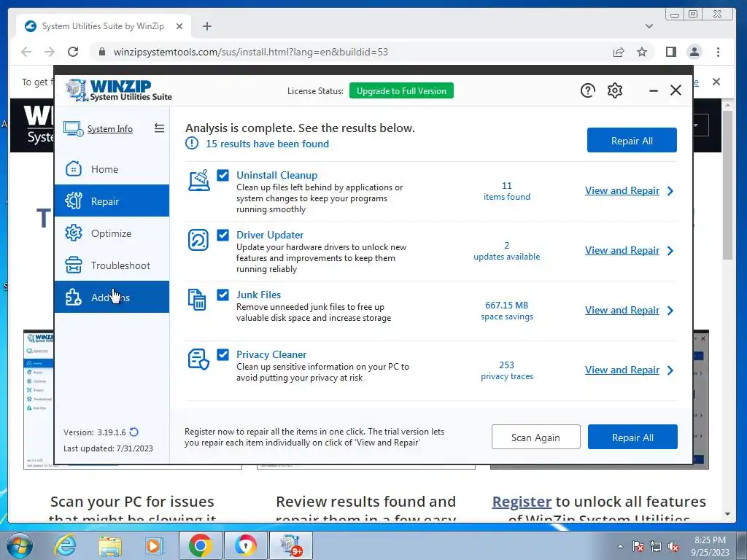Dismiss the page notification bar with X
Image resolution: width=747 pixels, height=560 pixels.
tap(716, 82)
